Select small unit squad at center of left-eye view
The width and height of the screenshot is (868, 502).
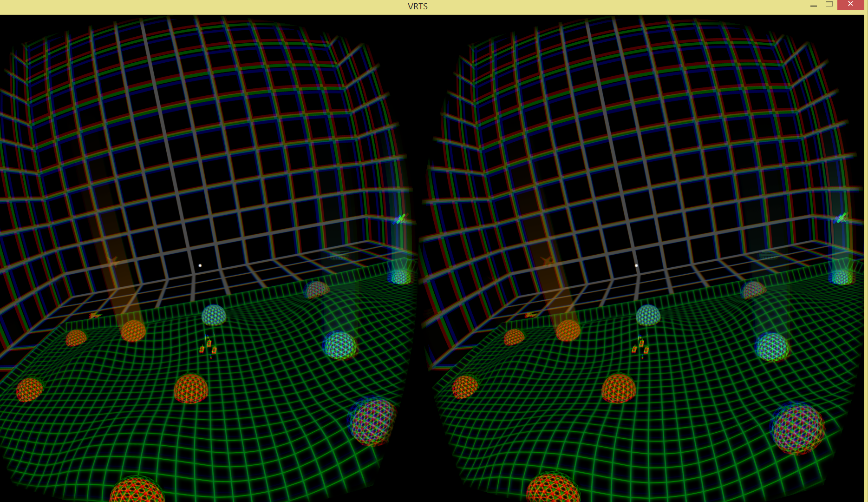pyautogui.click(x=209, y=346)
